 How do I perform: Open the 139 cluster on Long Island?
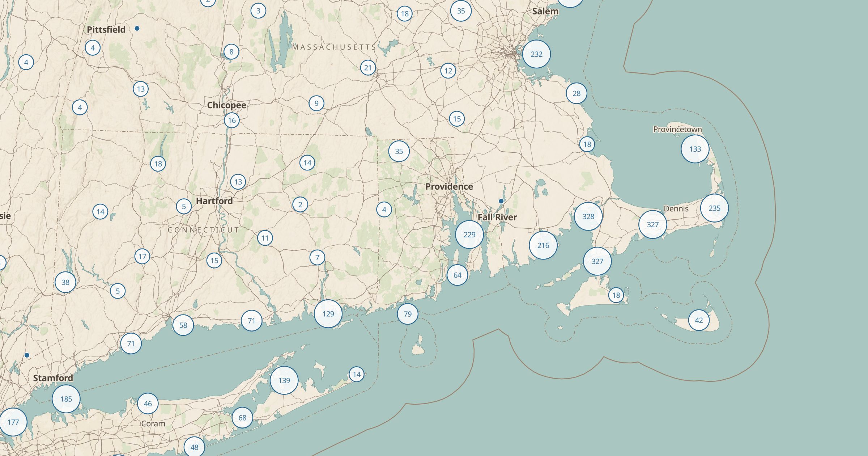(x=284, y=380)
